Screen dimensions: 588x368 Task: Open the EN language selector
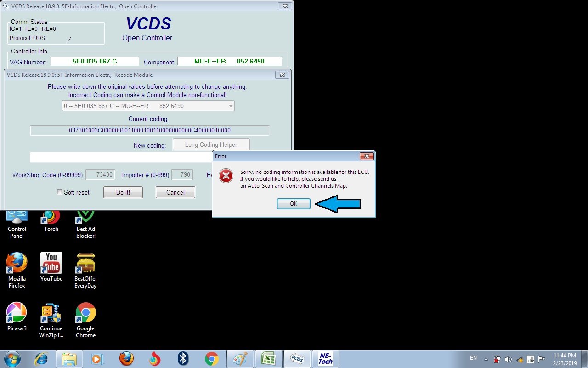(473, 358)
